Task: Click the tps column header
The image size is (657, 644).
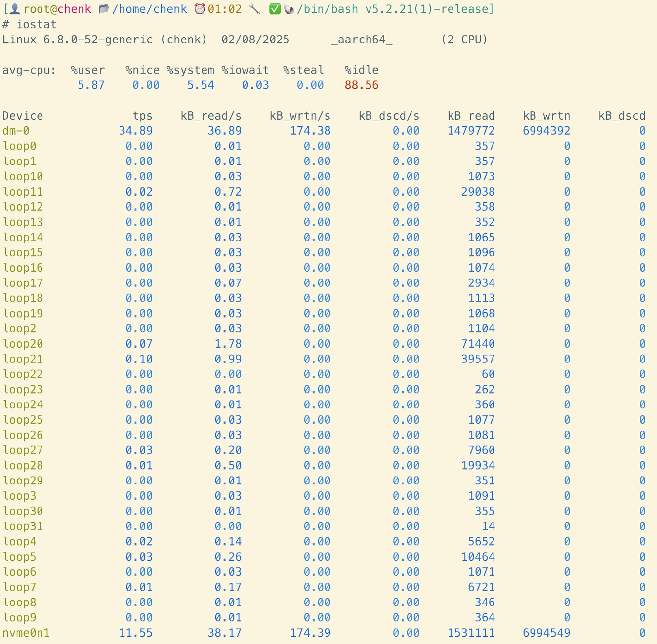Action: pos(142,116)
